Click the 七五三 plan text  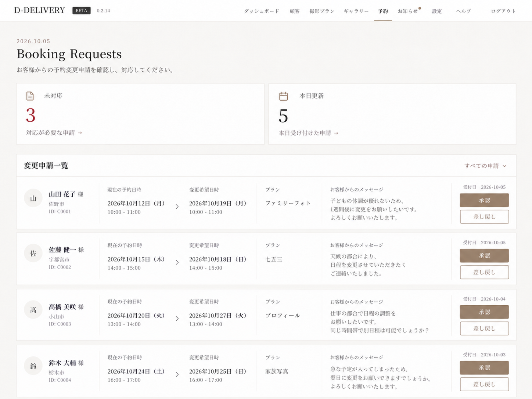click(274, 259)
